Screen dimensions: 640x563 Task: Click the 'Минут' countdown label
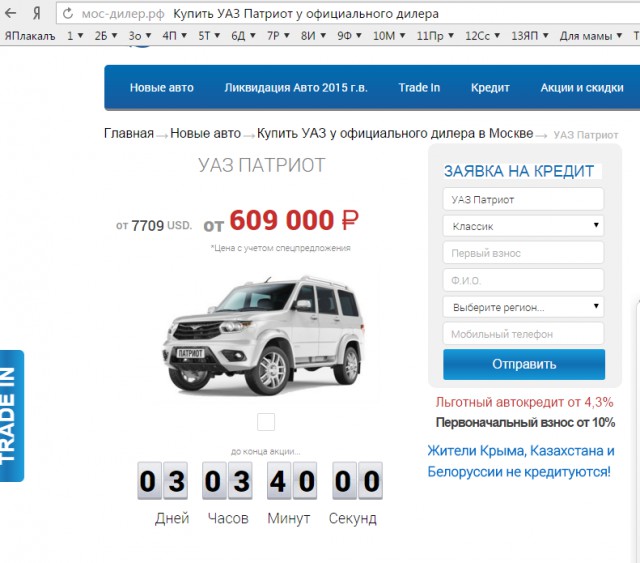pyautogui.click(x=289, y=518)
